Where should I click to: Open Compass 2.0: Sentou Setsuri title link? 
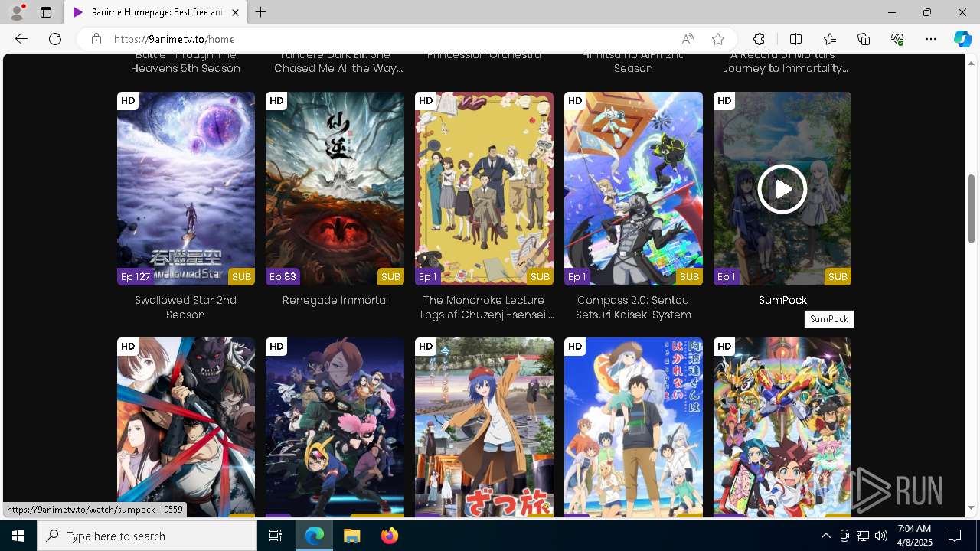point(633,308)
